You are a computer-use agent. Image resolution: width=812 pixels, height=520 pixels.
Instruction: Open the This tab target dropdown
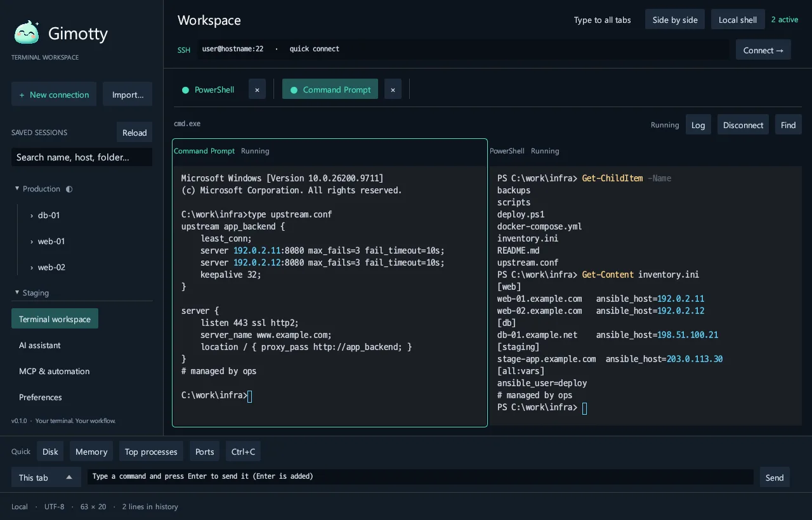coord(46,478)
